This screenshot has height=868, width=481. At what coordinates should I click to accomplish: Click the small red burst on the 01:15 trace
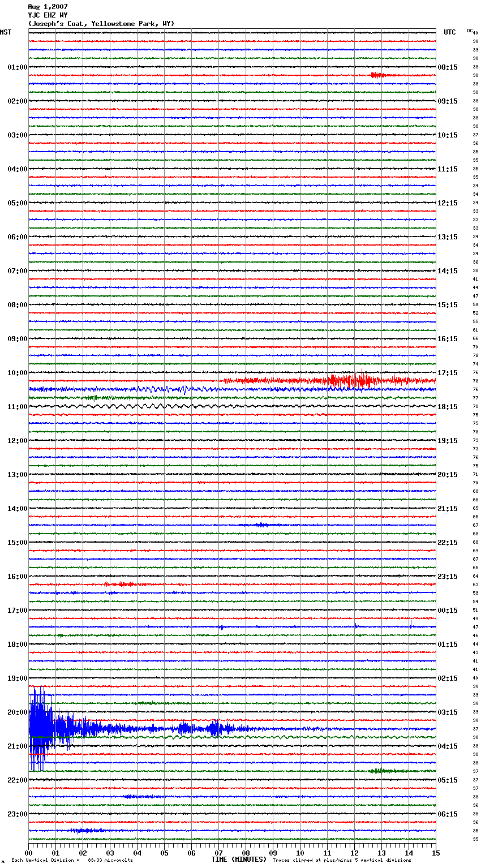point(380,75)
